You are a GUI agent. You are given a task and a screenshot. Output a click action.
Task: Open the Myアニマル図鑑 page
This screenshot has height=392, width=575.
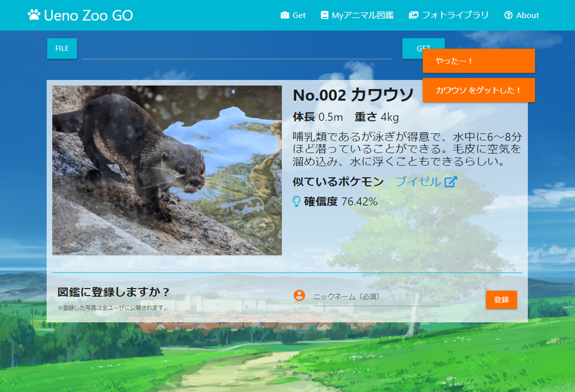[x=363, y=15]
